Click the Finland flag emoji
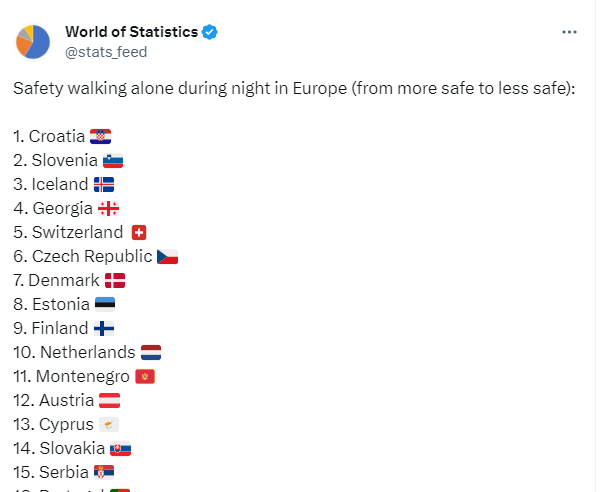The height and width of the screenshot is (492, 609). [104, 328]
